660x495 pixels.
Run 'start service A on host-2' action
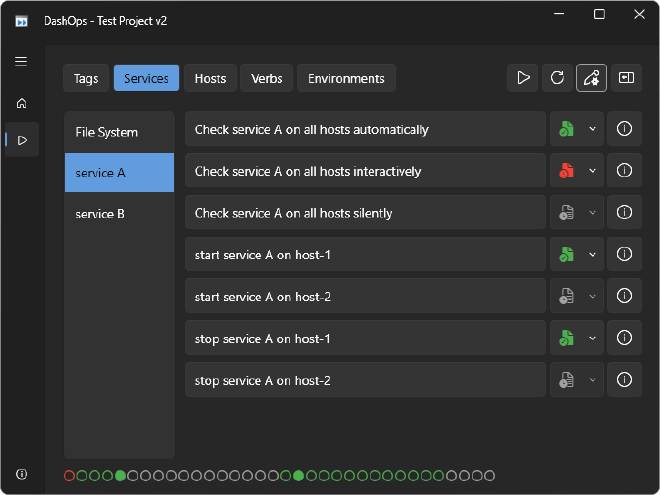click(365, 297)
